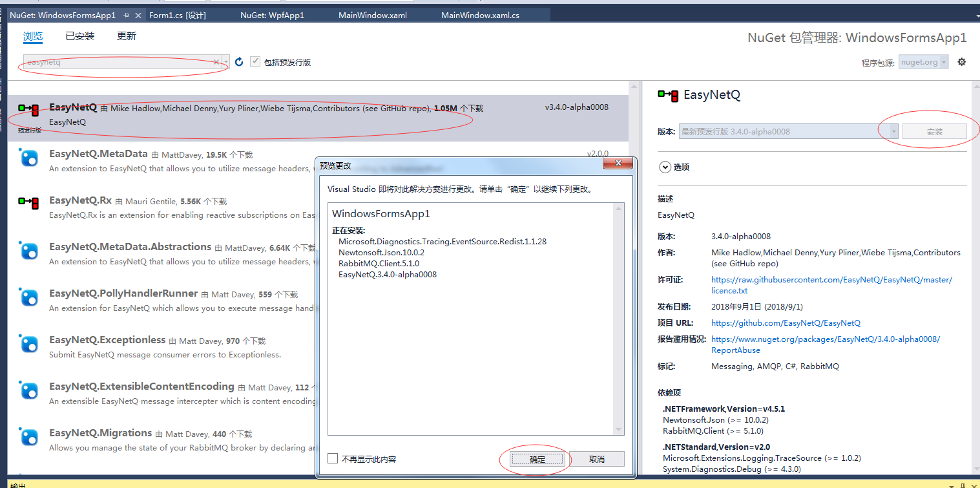Image resolution: width=980 pixels, height=488 pixels.
Task: Close the NuGet: WindowsFormsApp1 tab
Action: pyautogui.click(x=138, y=15)
